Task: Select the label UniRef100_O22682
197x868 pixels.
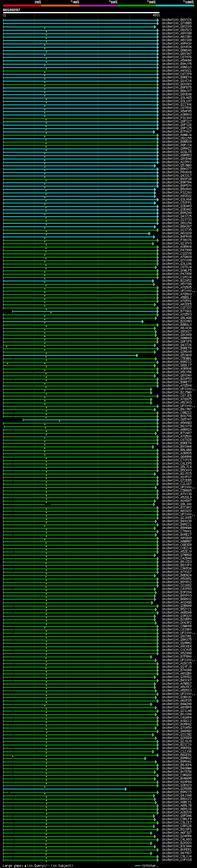Action: 177,586
